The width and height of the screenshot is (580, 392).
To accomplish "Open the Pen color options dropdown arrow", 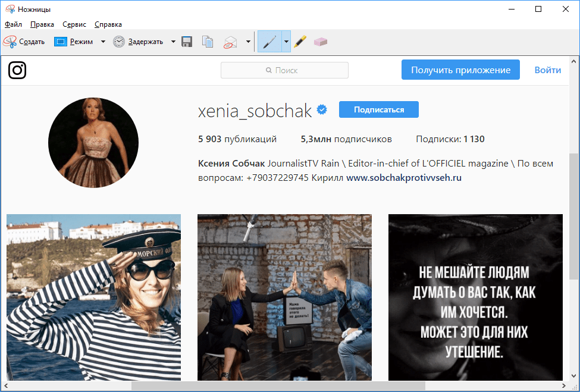I will pos(286,42).
